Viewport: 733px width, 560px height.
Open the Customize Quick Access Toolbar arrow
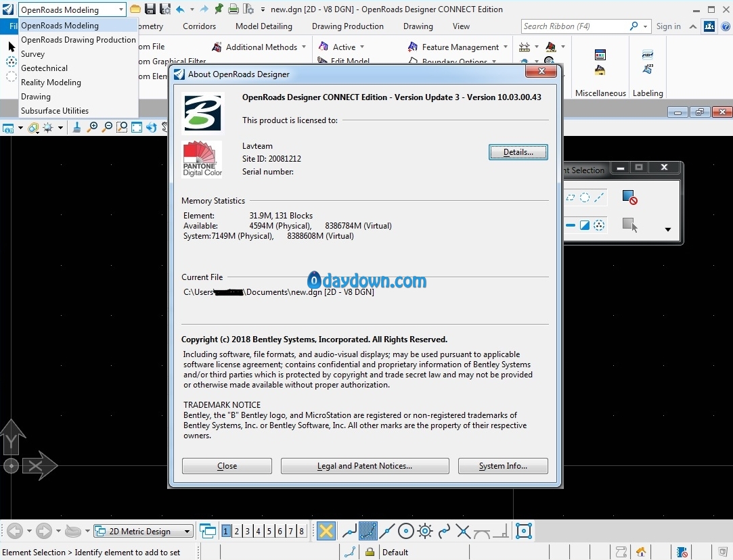(x=263, y=9)
